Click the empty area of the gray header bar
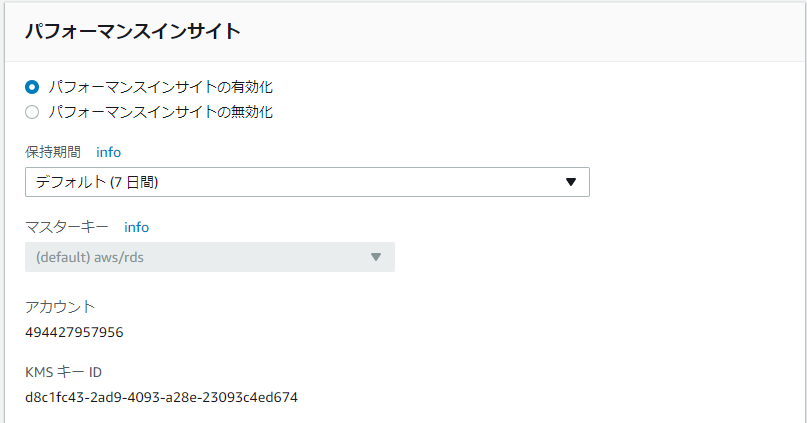Screen dimensions: 807x423 coord(515,31)
